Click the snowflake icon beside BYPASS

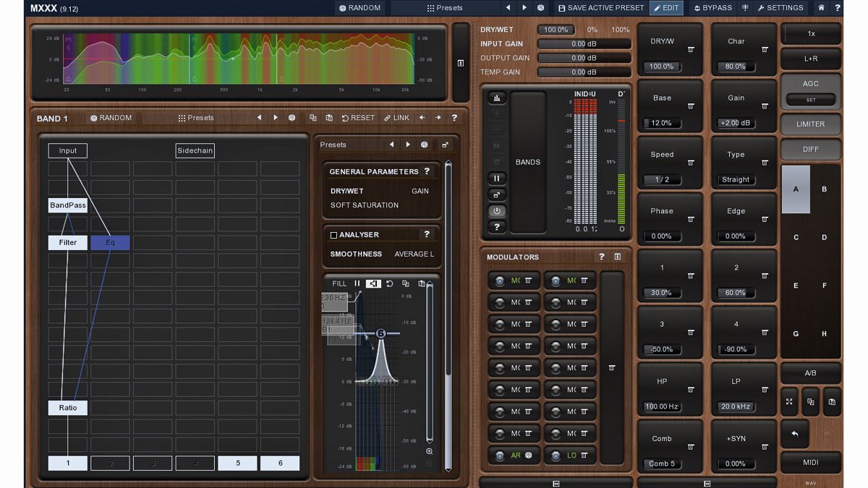745,8
